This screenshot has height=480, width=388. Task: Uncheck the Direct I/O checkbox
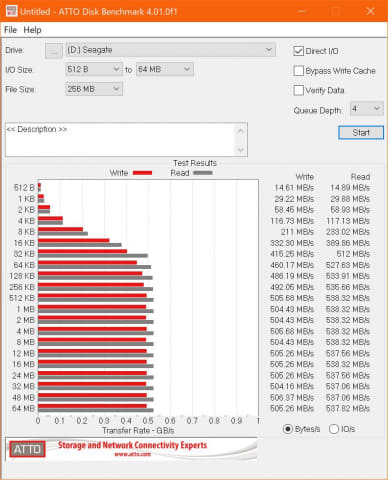pos(298,51)
